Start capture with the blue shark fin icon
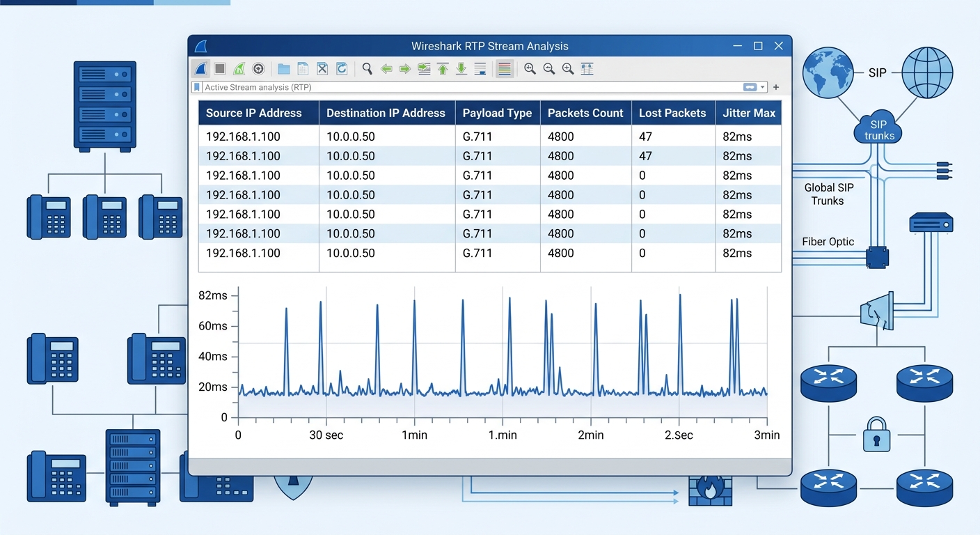 coord(200,68)
